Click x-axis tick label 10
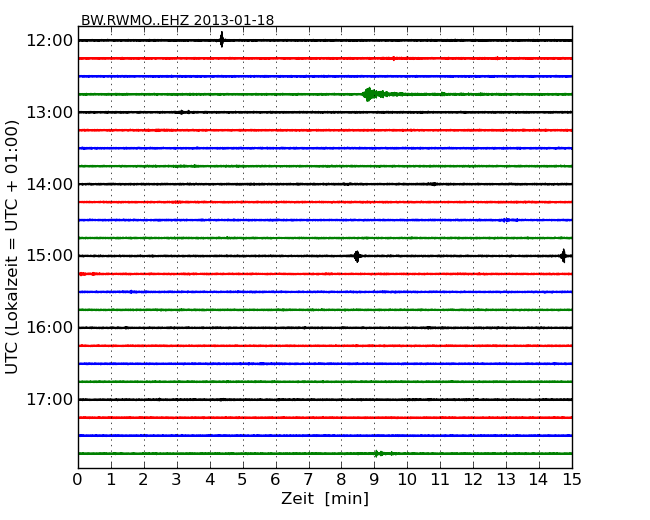 [x=407, y=480]
